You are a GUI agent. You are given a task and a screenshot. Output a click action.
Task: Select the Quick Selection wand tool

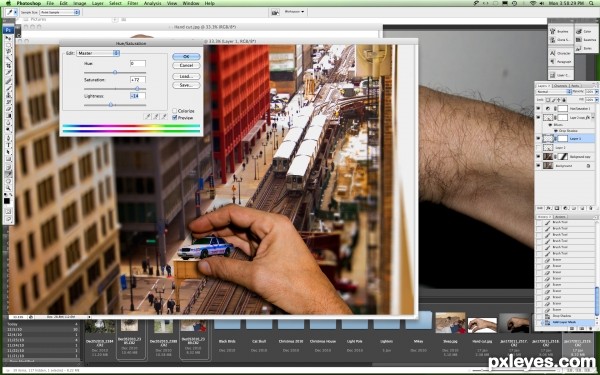point(8,58)
